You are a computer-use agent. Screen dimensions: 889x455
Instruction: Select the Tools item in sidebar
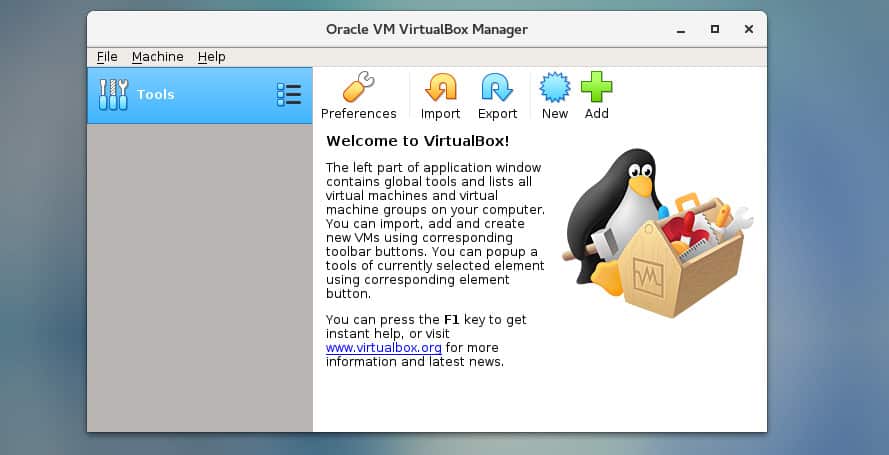(200, 95)
